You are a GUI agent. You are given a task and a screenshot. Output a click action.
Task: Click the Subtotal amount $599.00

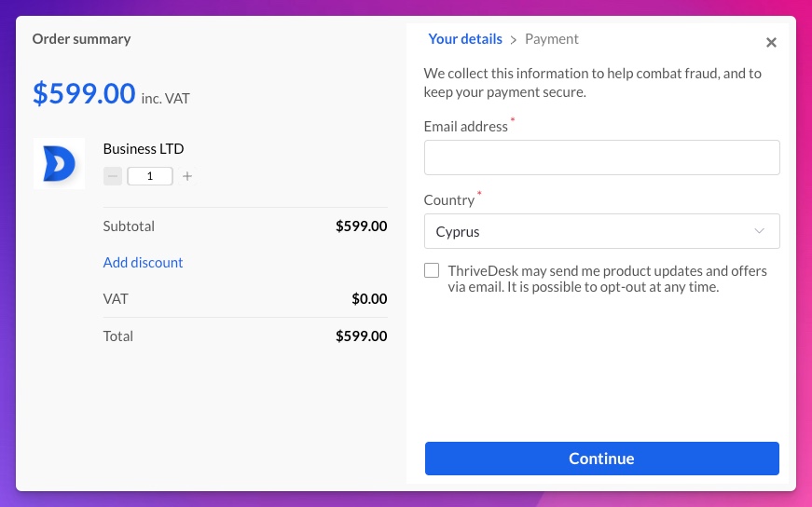[x=362, y=226]
